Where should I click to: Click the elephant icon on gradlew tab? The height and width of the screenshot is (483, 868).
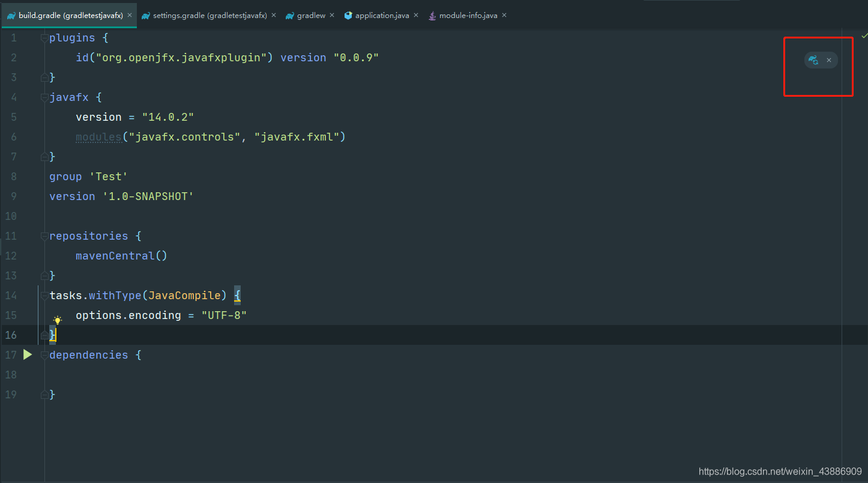tap(290, 16)
